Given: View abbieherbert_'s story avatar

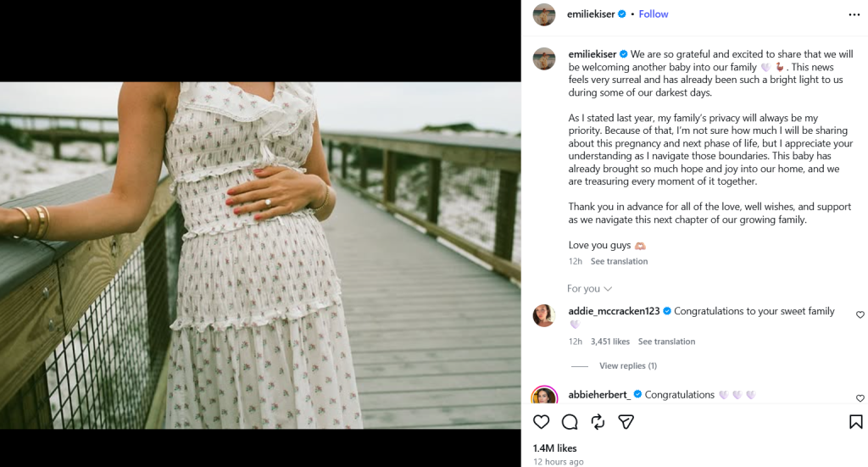Looking at the screenshot, I should coord(544,395).
